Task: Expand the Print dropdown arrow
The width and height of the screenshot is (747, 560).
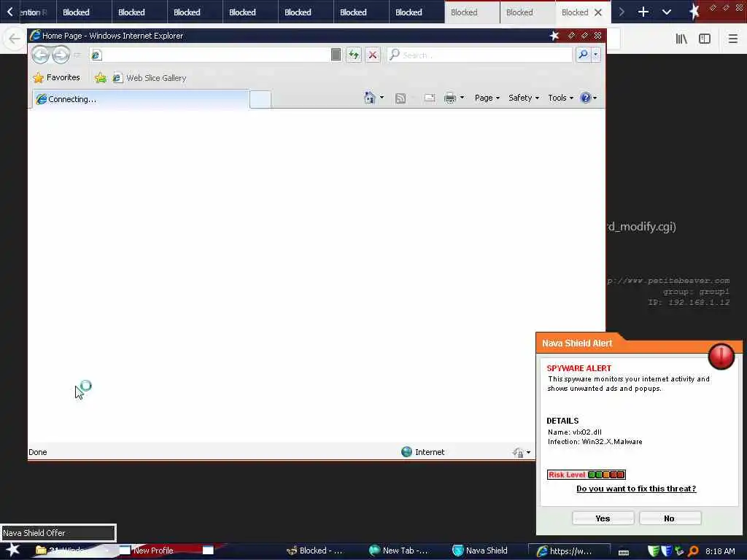Action: click(462, 98)
